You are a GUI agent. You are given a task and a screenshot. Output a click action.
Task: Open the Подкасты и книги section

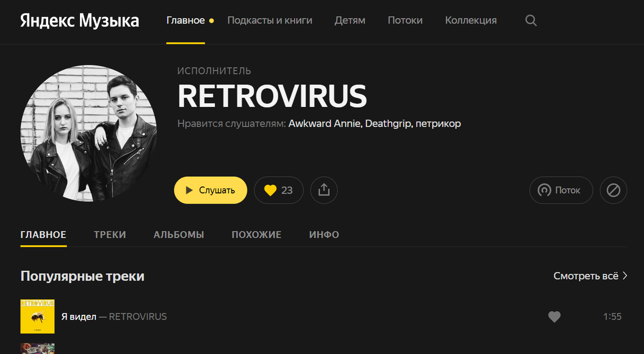269,20
